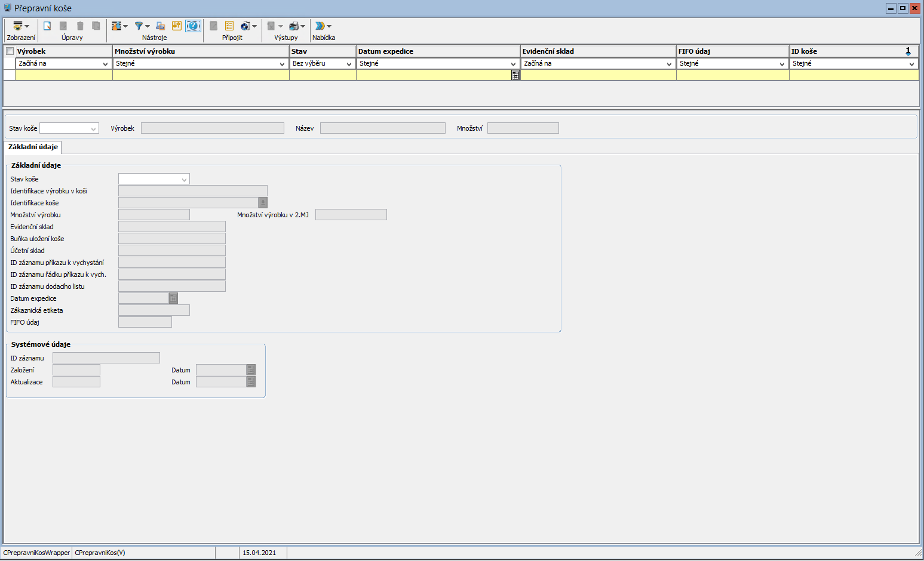
Task: Click the yellow Množství výrobku filter cell
Action: [201, 75]
